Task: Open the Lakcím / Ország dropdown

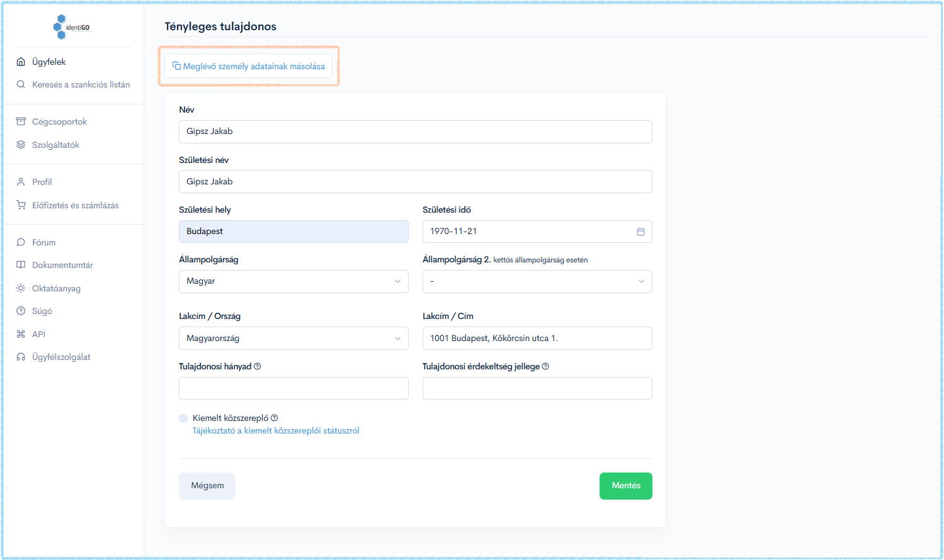Action: click(293, 339)
